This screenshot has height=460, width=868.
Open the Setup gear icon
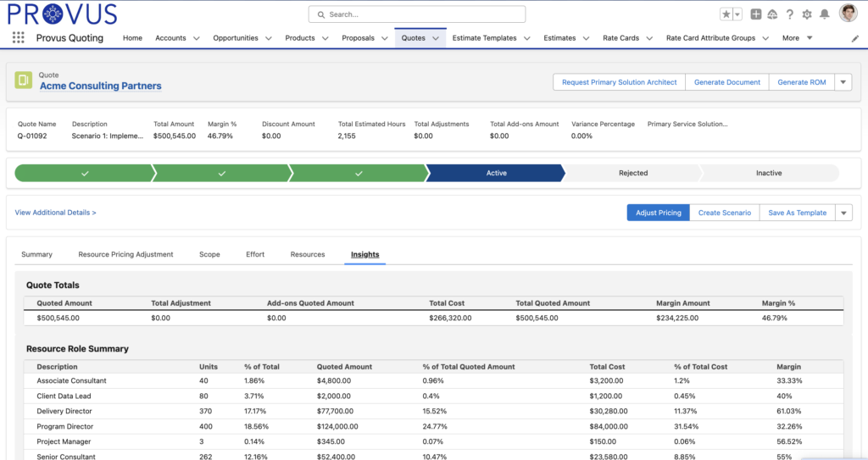(806, 14)
